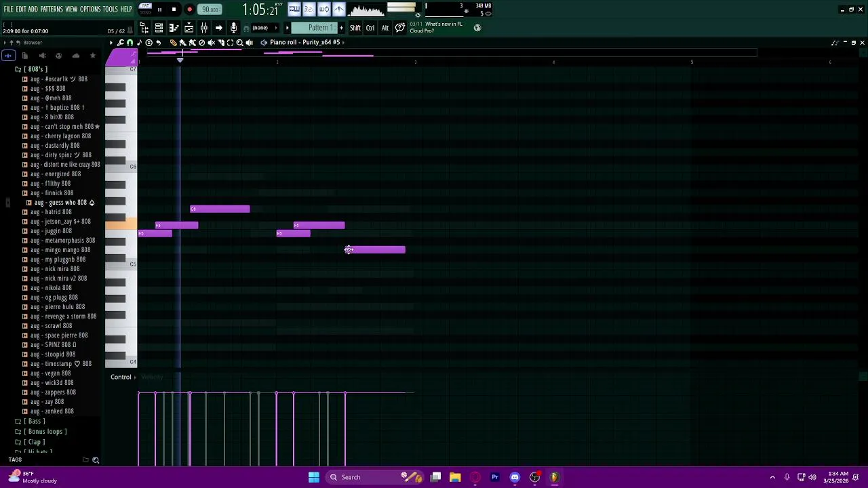
Task: Click the red record button
Action: coord(189,9)
